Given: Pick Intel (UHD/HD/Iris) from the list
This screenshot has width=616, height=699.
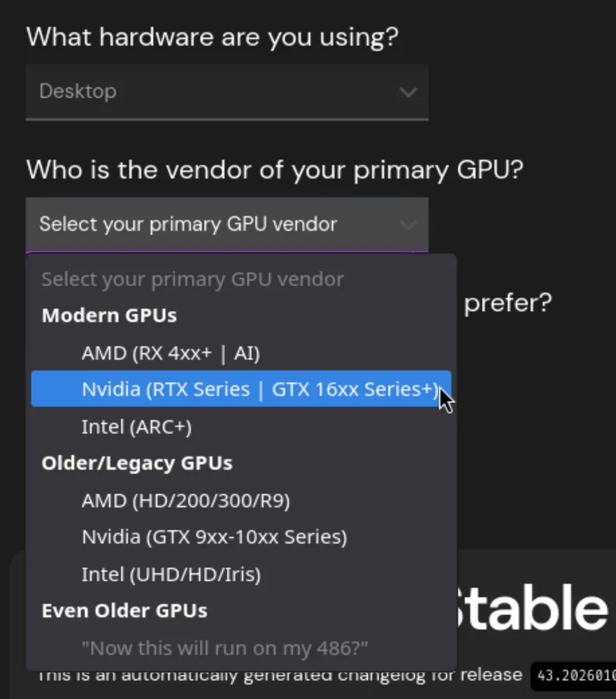Looking at the screenshot, I should tap(171, 575).
